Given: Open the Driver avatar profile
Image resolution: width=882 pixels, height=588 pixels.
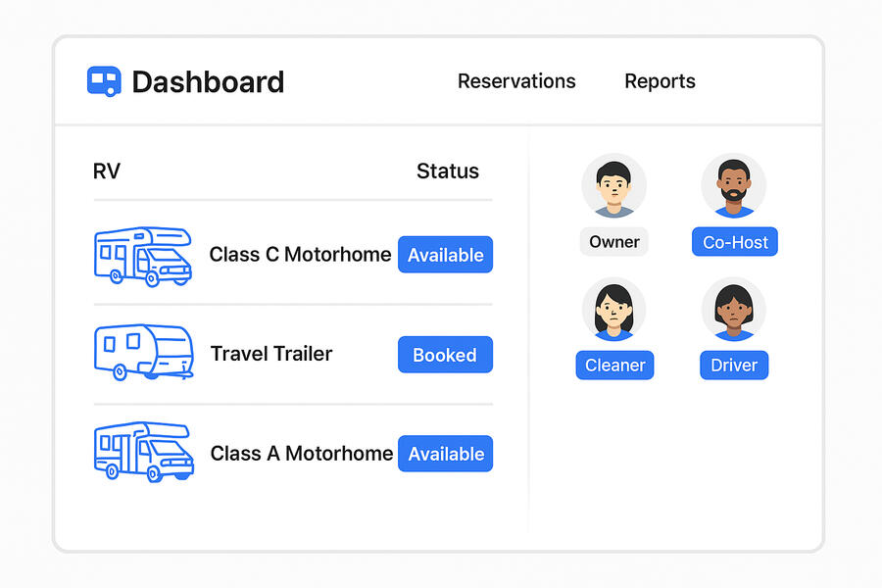Looking at the screenshot, I should (x=734, y=309).
